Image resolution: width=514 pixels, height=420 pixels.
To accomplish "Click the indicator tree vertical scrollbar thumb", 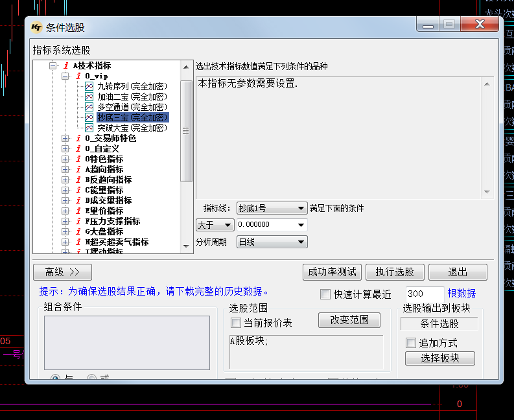I will (x=186, y=130).
